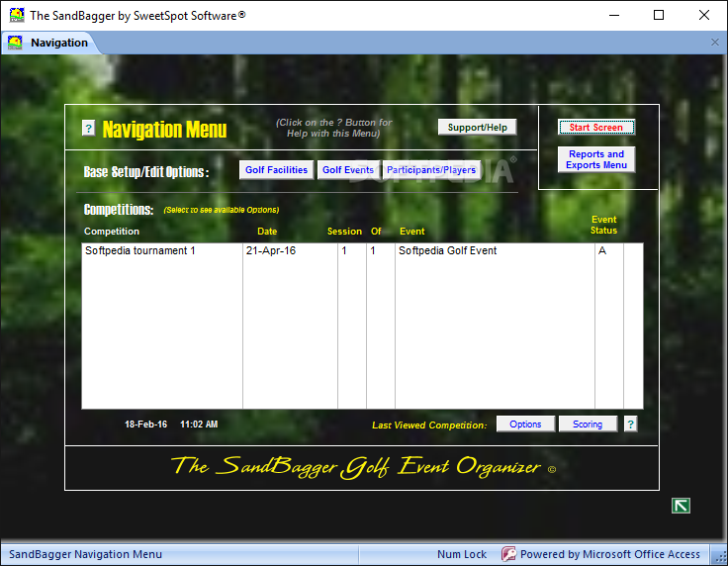Close the Navigation tab with the X
Screen dimensions: 728x566
click(x=715, y=43)
